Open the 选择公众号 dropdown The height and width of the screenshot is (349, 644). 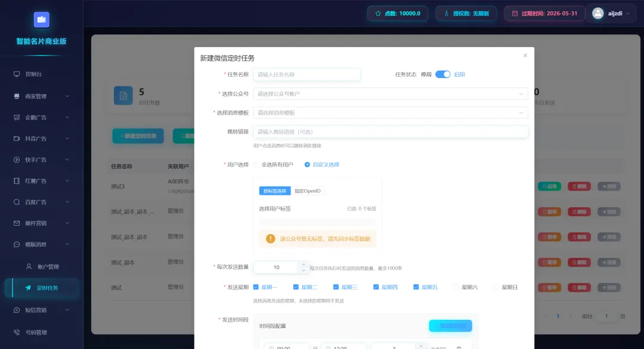coord(391,94)
